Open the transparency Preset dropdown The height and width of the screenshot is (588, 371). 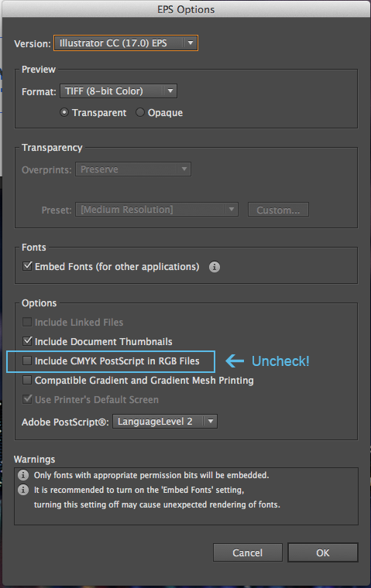pos(156,210)
